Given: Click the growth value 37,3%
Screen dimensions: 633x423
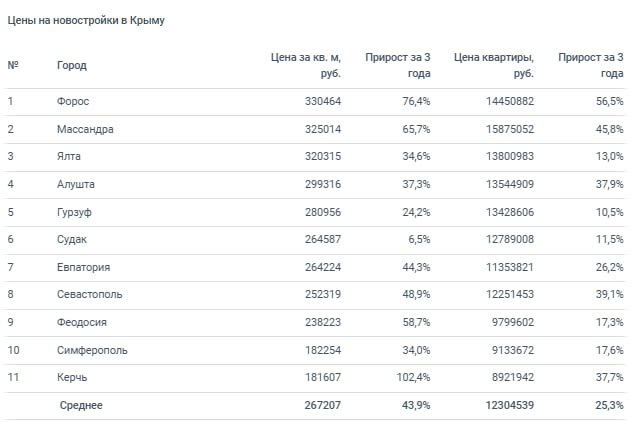Looking at the screenshot, I should coord(417,184).
